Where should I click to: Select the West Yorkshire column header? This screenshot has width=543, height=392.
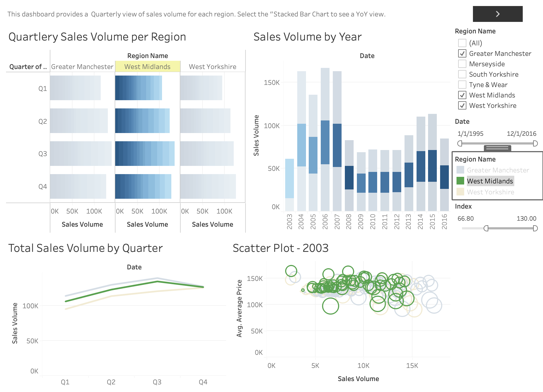point(213,67)
